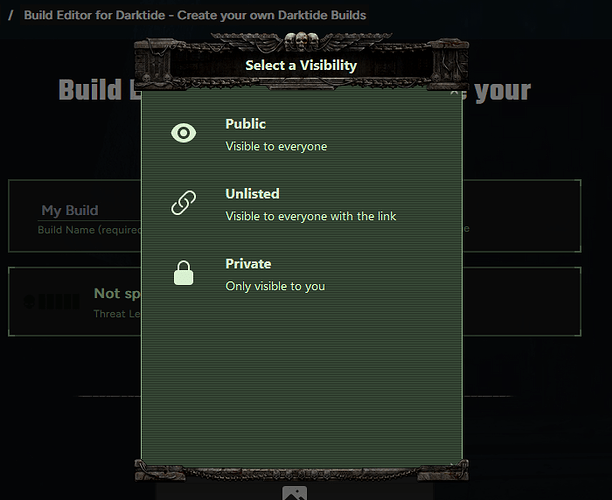
Task: Open the Build Editor for Darktide breadcrumb link
Action: point(195,15)
